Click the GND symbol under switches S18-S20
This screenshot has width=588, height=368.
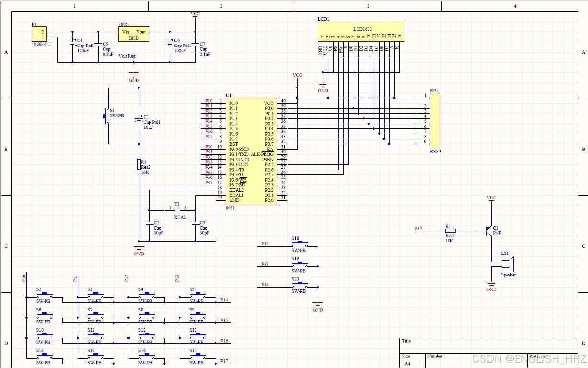pyautogui.click(x=317, y=307)
